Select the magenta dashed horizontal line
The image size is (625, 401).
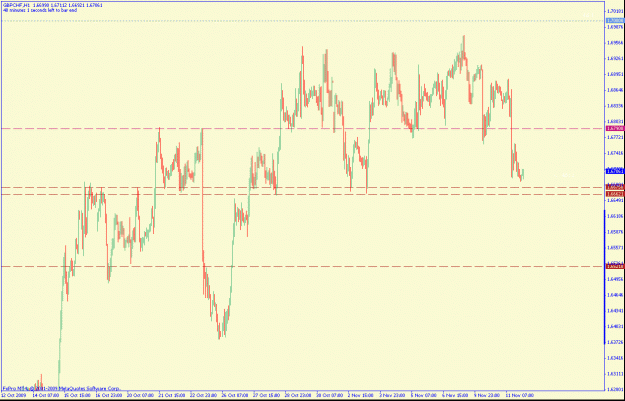click(303, 128)
